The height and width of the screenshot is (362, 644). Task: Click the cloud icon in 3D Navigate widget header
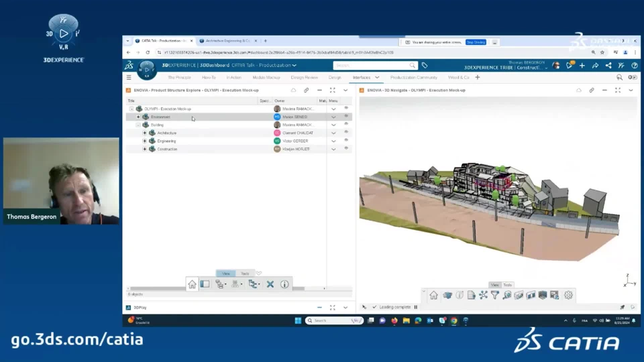(x=579, y=90)
